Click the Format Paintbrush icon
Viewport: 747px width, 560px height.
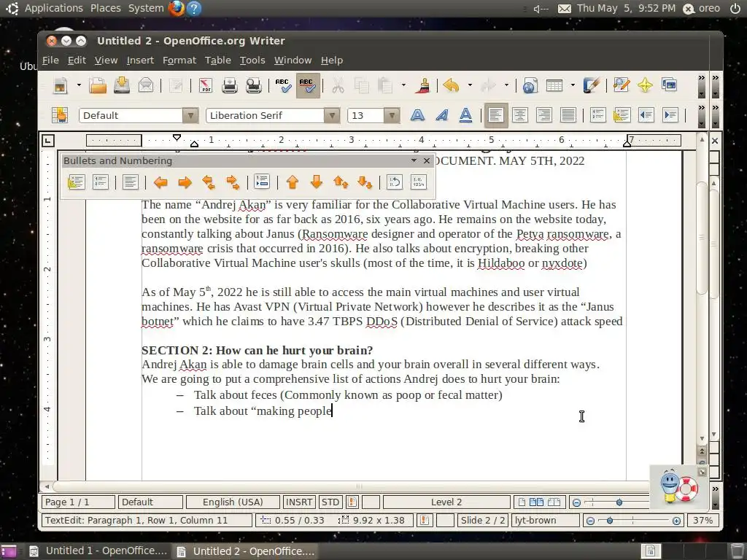pyautogui.click(x=422, y=86)
